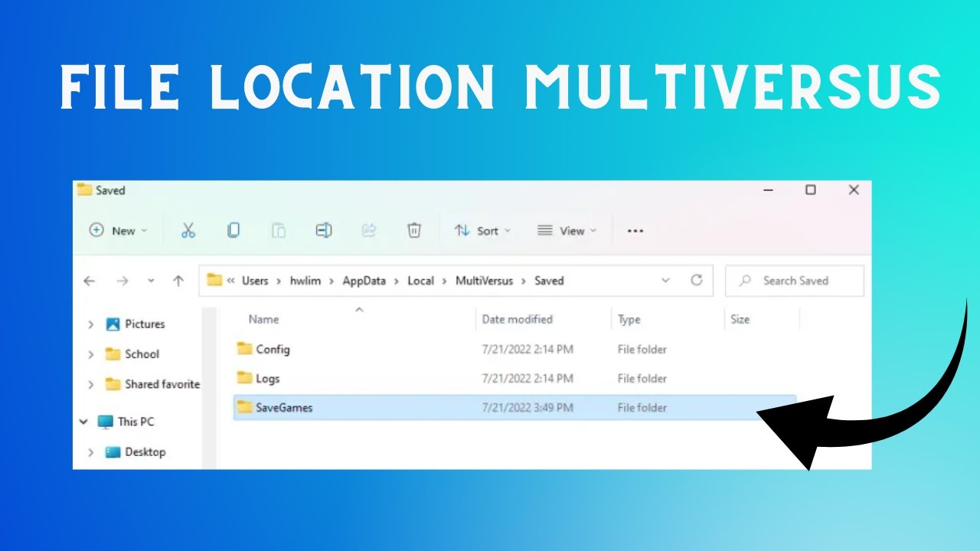The image size is (980, 551).
Task: Click the School folder sidebar icon
Action: [x=113, y=354]
